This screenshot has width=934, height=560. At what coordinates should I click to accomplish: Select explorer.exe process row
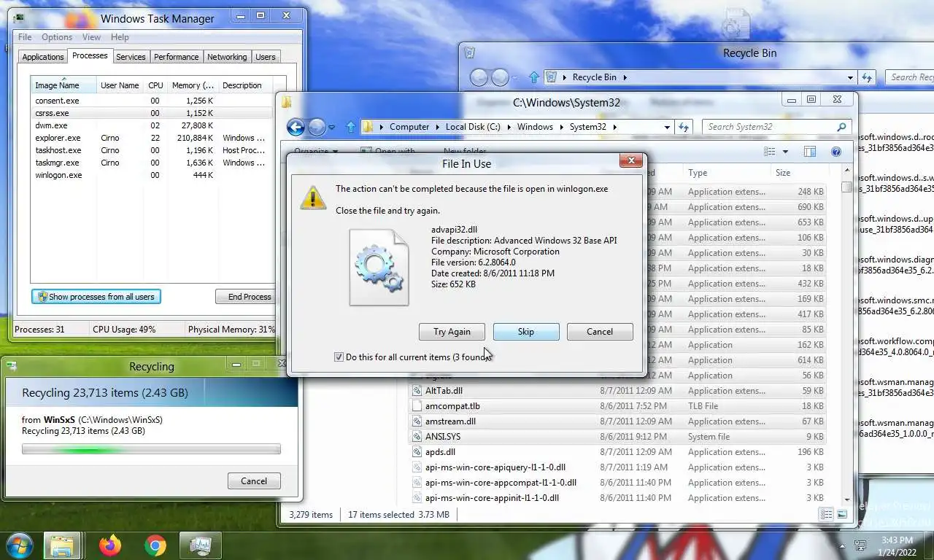tap(152, 138)
